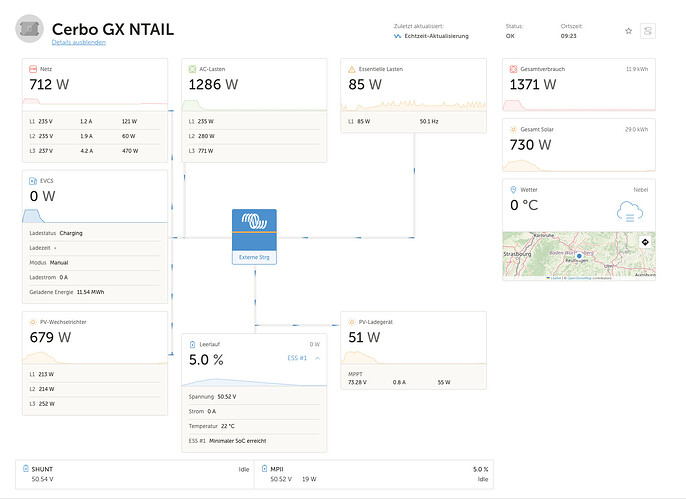686x500 pixels.
Task: Select the MPII battery tab
Action: pyautogui.click(x=376, y=474)
